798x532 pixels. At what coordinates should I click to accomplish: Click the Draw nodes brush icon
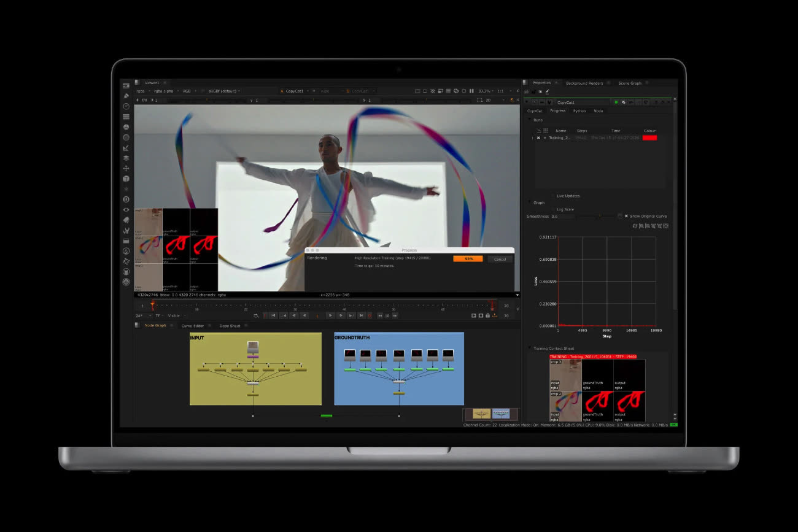pos(126,96)
